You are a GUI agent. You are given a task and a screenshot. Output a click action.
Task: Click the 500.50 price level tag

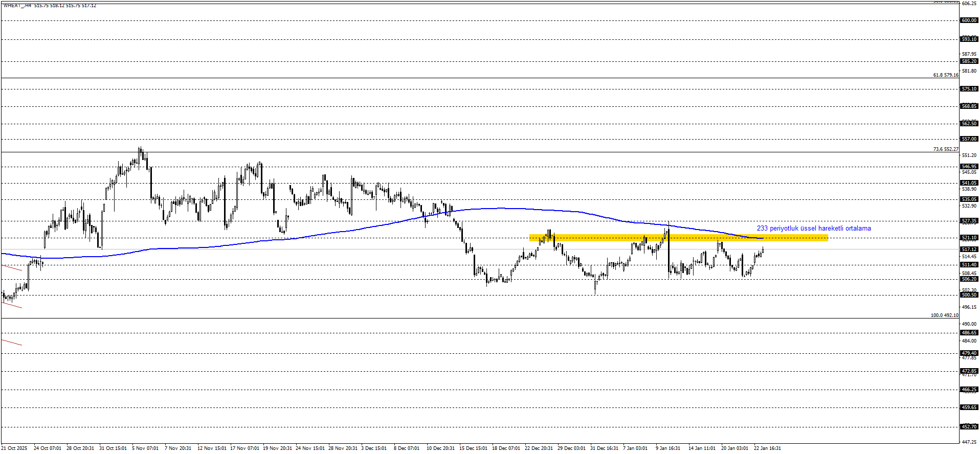point(969,295)
